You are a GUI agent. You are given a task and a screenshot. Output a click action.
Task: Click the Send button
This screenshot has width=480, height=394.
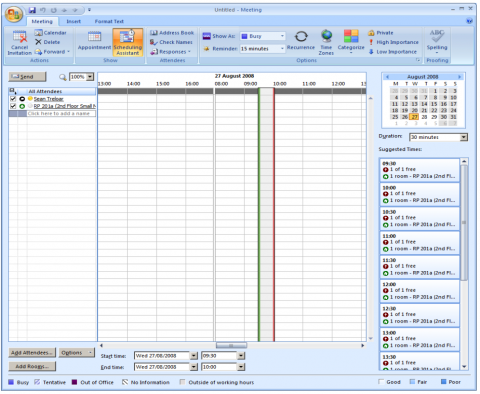click(x=27, y=77)
